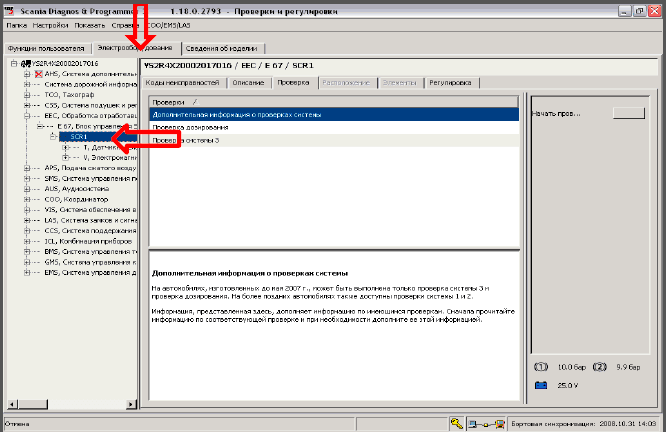Switch to the Коды неисправностей tab
The width and height of the screenshot is (666, 432).
pos(175,82)
